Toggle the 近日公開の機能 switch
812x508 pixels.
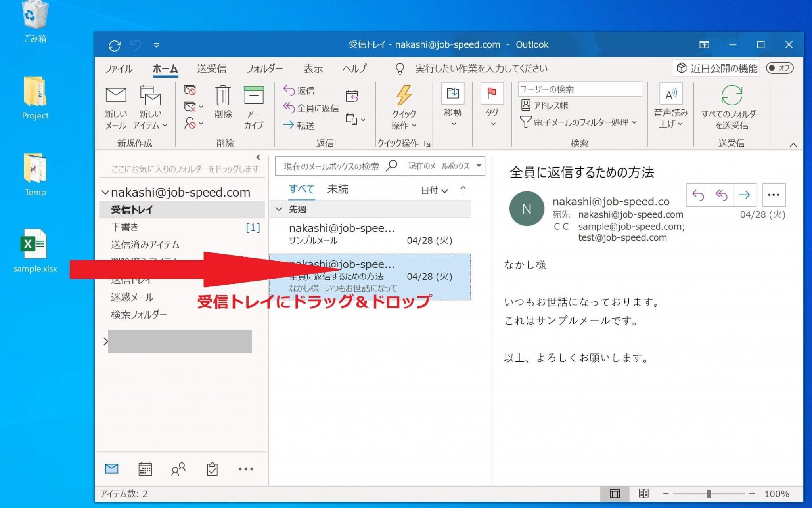779,68
